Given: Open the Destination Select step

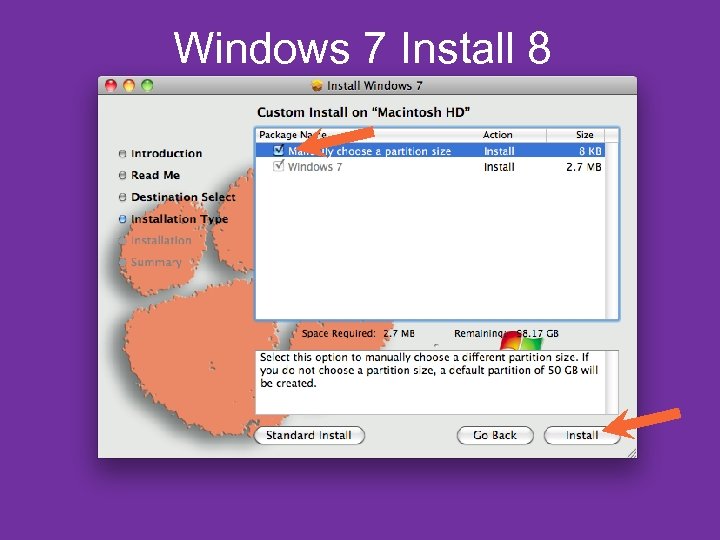Looking at the screenshot, I should (x=183, y=197).
